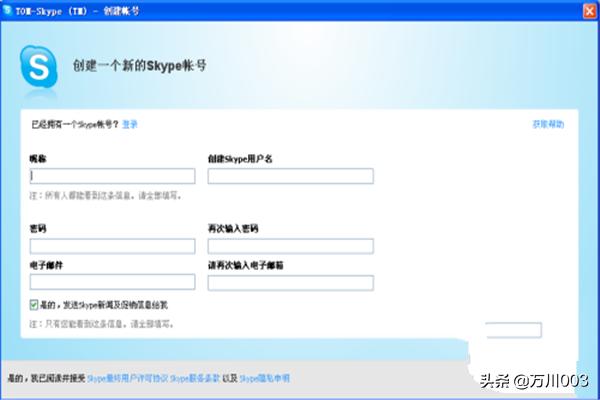The image size is (600, 400).
Task: Click into the 再次输入密码 field
Action: pos(290,246)
